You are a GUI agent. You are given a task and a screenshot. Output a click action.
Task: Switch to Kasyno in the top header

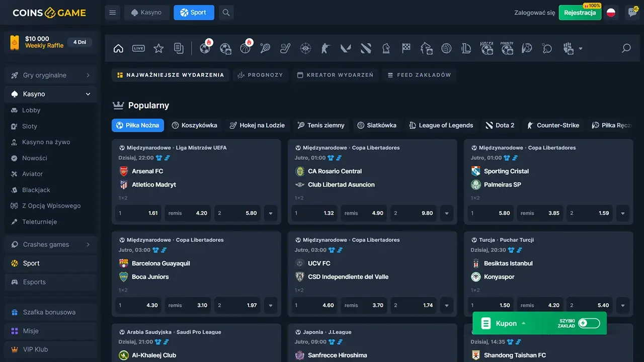click(x=146, y=13)
